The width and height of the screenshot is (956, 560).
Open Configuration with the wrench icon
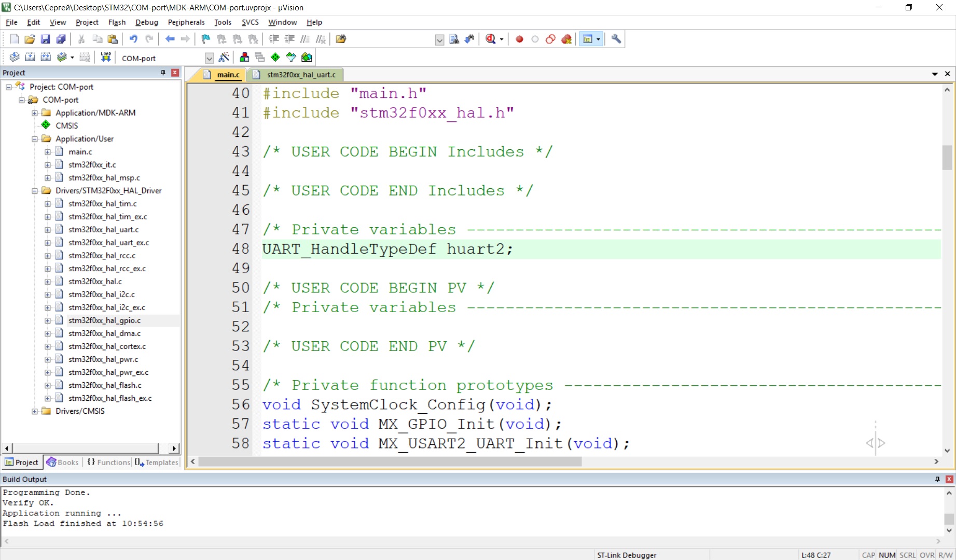616,39
